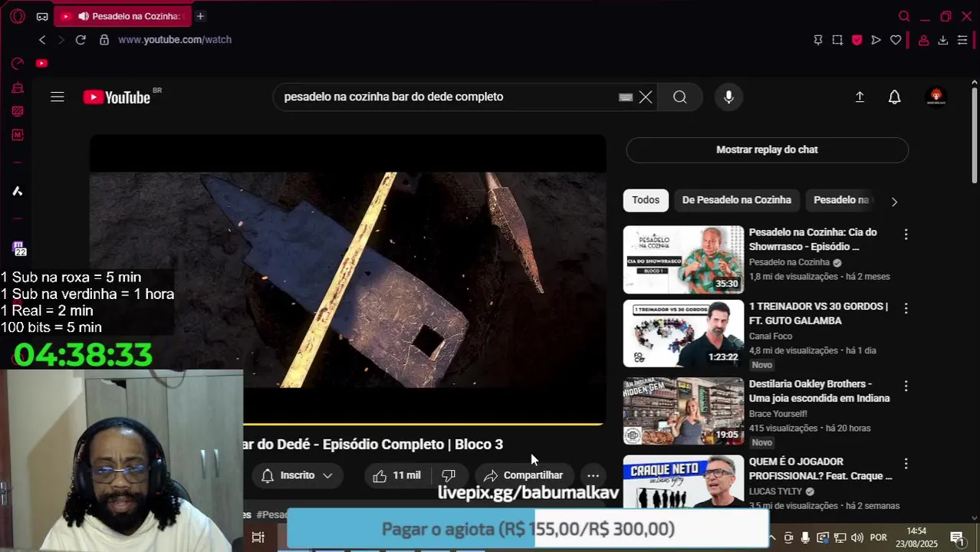This screenshot has width=980, height=552.
Task: Add page to bookmarks heart icon
Action: (x=896, y=40)
